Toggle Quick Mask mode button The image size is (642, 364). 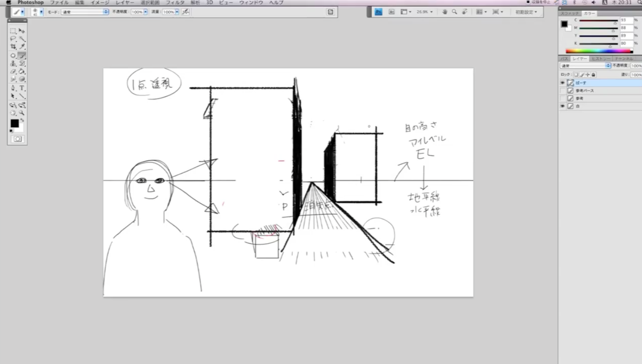point(18,138)
